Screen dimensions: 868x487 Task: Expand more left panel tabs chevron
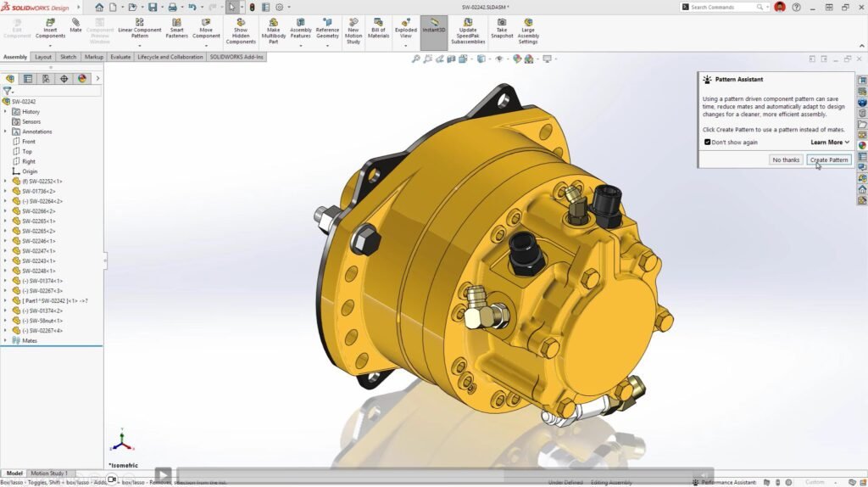click(x=98, y=79)
